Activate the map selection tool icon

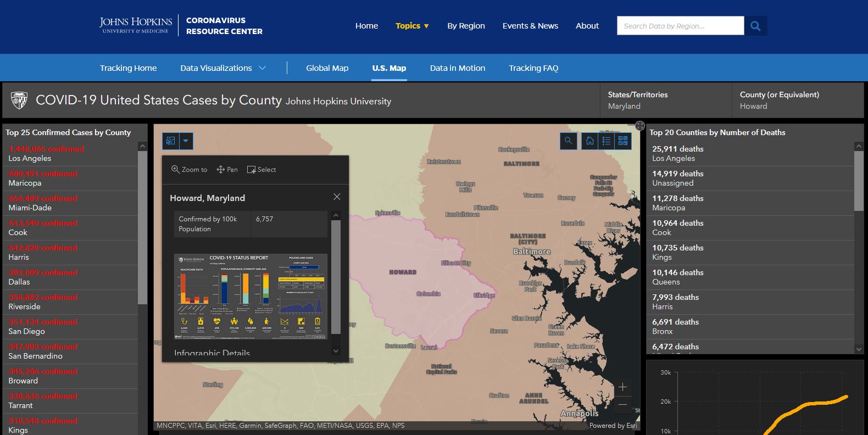pyautogui.click(x=171, y=141)
